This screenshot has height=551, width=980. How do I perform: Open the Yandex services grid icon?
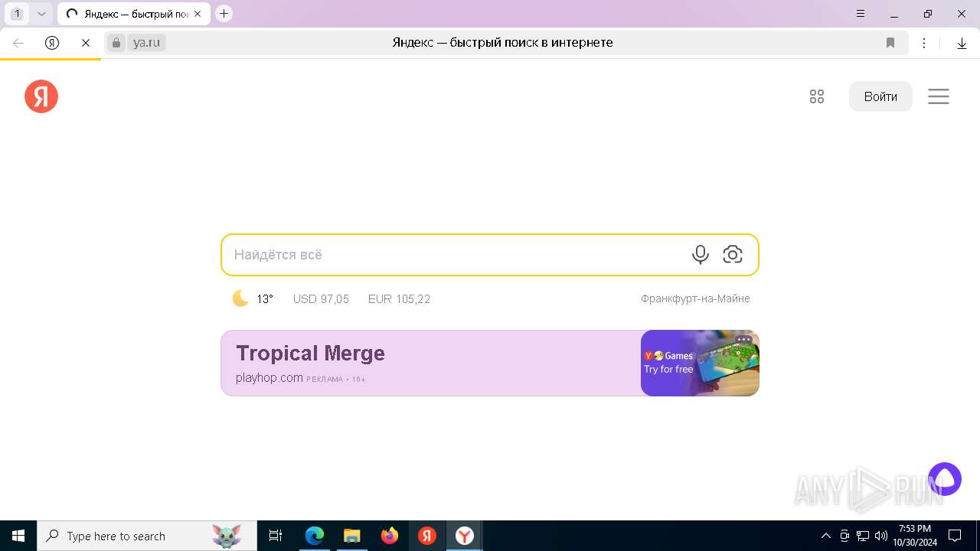pyautogui.click(x=817, y=96)
